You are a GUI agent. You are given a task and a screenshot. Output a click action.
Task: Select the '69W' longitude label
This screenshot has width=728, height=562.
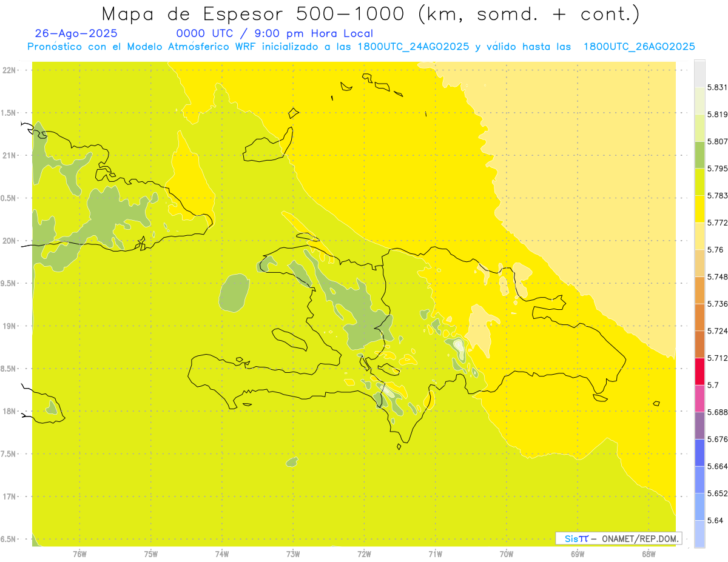[x=578, y=554]
